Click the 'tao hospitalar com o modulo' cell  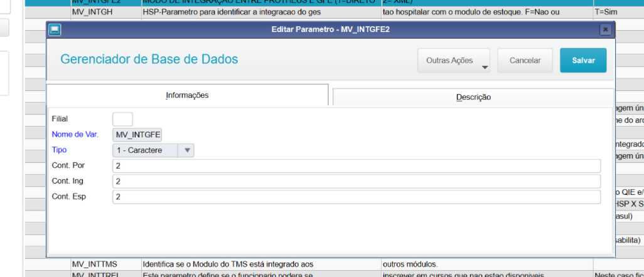(486, 13)
